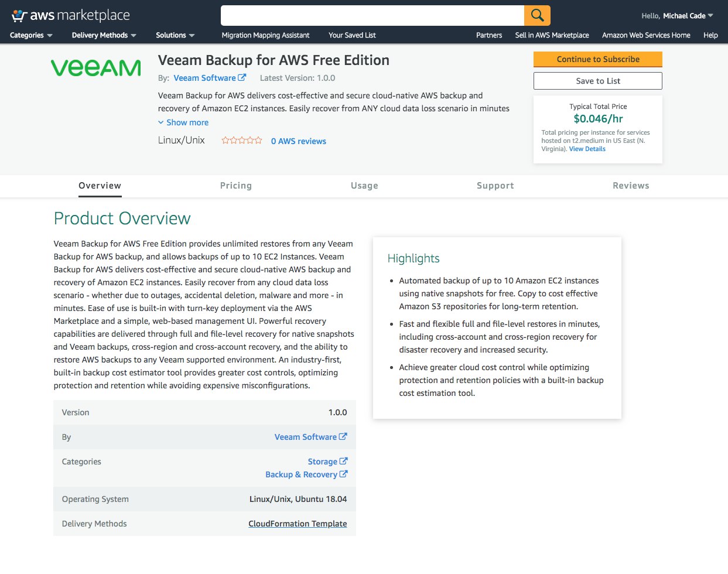The width and height of the screenshot is (728, 574).
Task: Click the Version 1.0.0 value cell
Action: [x=337, y=412]
